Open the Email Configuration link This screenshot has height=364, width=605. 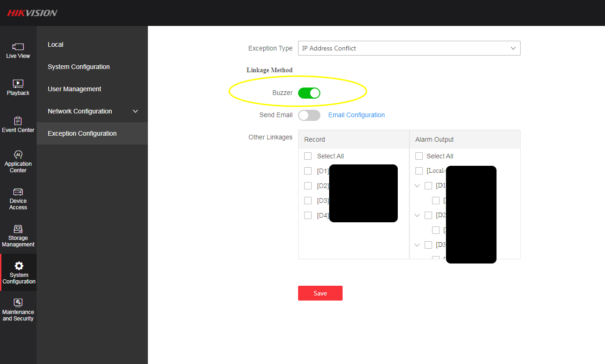(357, 115)
